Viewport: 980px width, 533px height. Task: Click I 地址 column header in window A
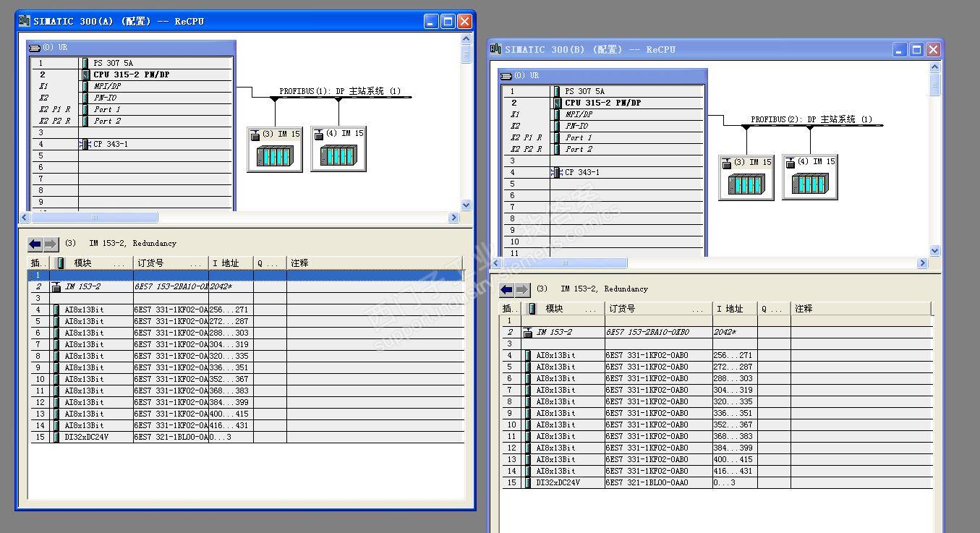click(x=231, y=263)
